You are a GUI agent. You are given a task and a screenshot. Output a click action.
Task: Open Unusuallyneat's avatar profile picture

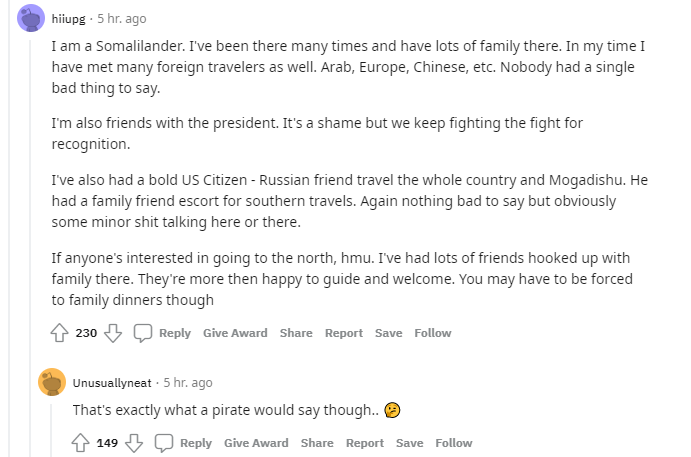pos(52,383)
